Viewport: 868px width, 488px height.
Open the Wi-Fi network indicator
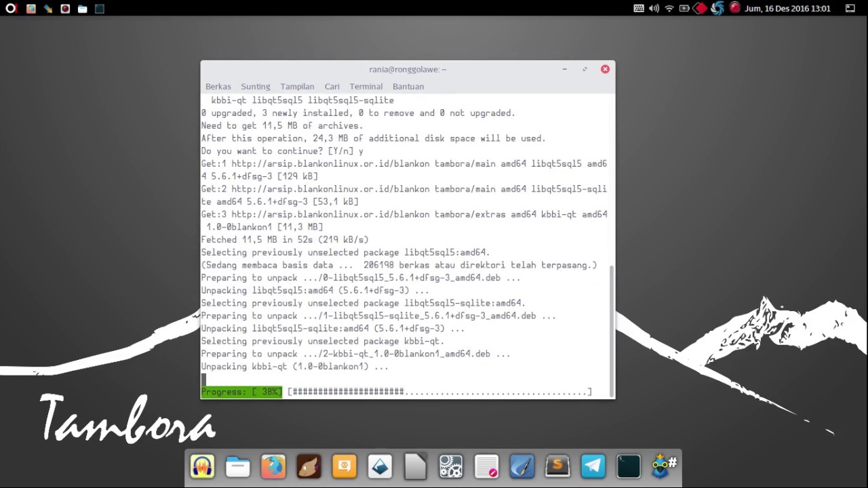coord(669,9)
